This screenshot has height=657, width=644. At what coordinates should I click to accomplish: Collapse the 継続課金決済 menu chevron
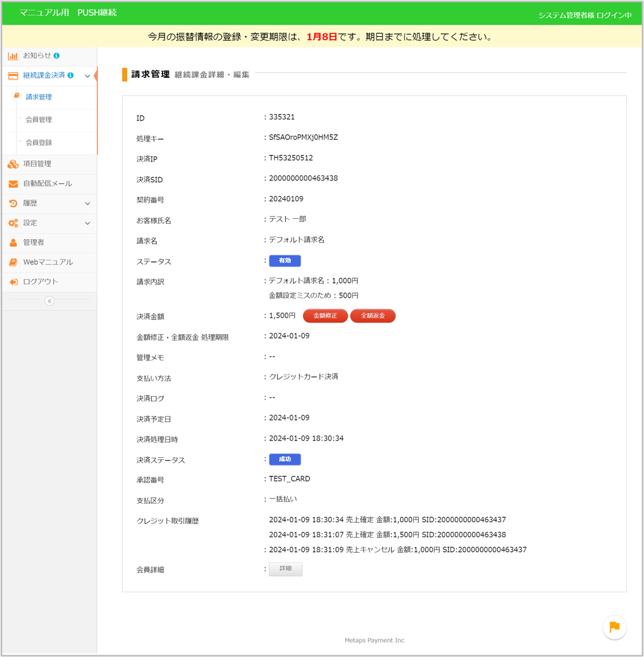pyautogui.click(x=88, y=76)
